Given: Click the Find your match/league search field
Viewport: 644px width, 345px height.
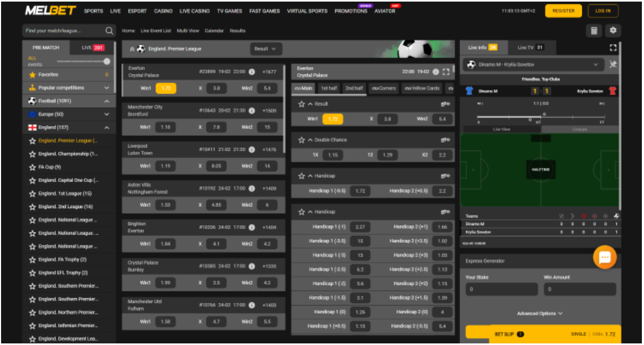Looking at the screenshot, I should [x=64, y=31].
